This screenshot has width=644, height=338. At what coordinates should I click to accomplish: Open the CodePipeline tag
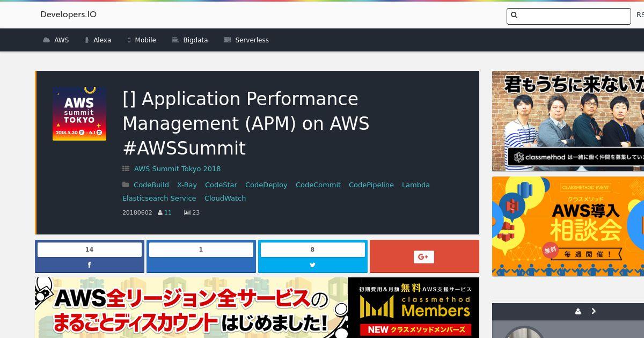click(x=371, y=185)
